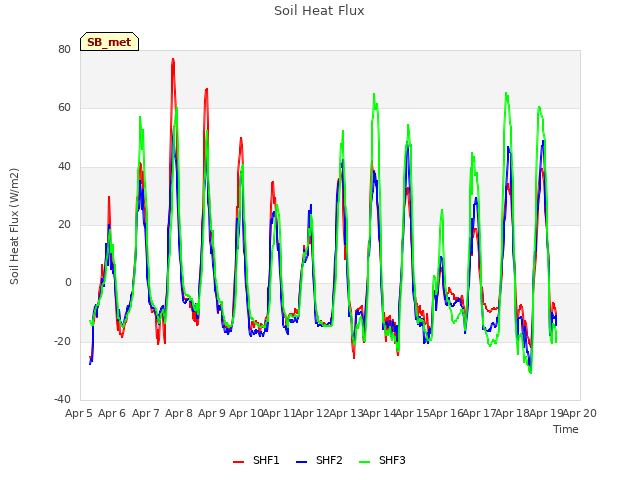Click the -40 y-axis tick label
The image size is (640, 480).
(x=62, y=399)
